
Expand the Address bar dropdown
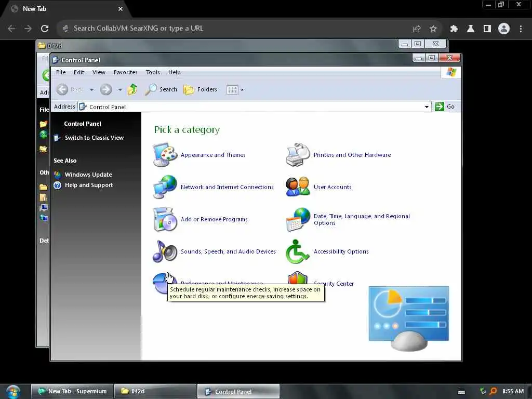(x=427, y=107)
